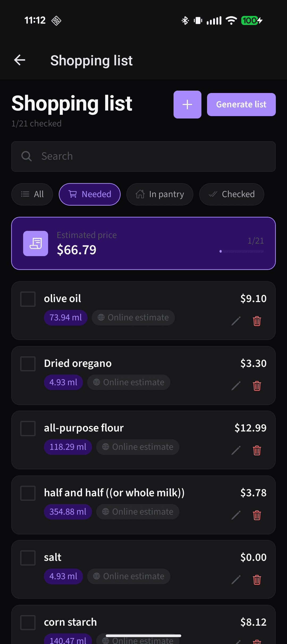287x644 pixels.
Task: Open the Checked filter tab
Action: [x=231, y=194]
